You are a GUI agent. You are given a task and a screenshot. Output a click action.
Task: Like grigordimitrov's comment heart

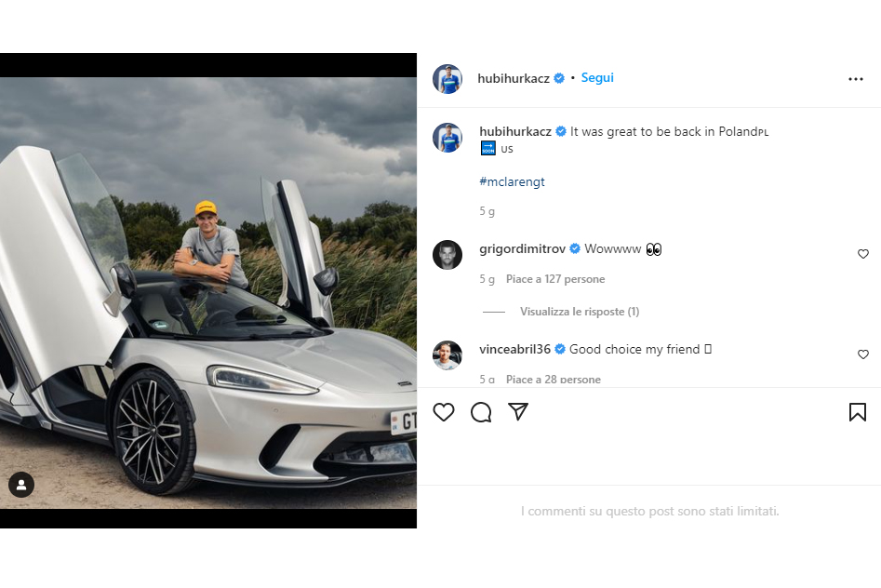(x=862, y=254)
